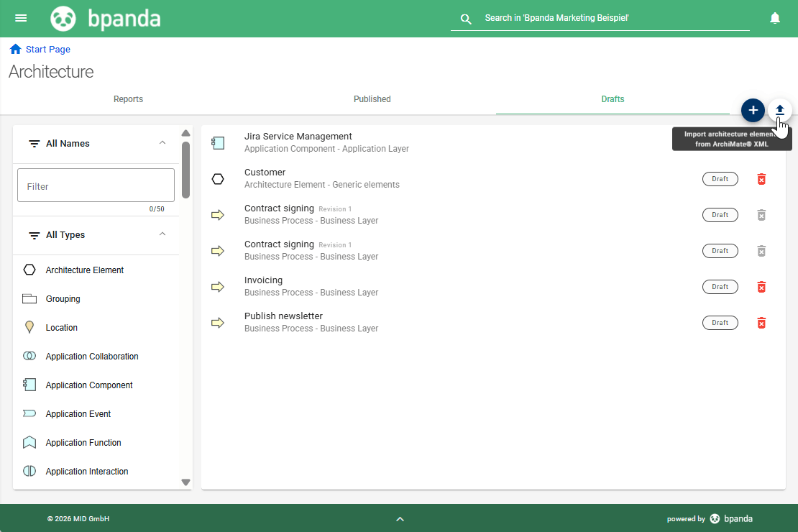Click the Location pin icon
The image size is (798, 532).
click(x=29, y=327)
